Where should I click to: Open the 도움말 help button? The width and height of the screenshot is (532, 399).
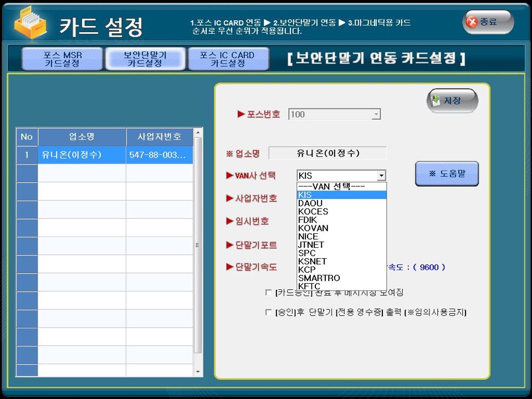coord(447,173)
